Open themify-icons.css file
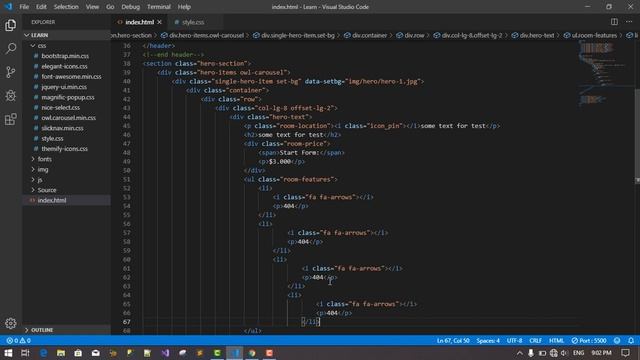Screen dimensions: 640x360 (x=64, y=149)
